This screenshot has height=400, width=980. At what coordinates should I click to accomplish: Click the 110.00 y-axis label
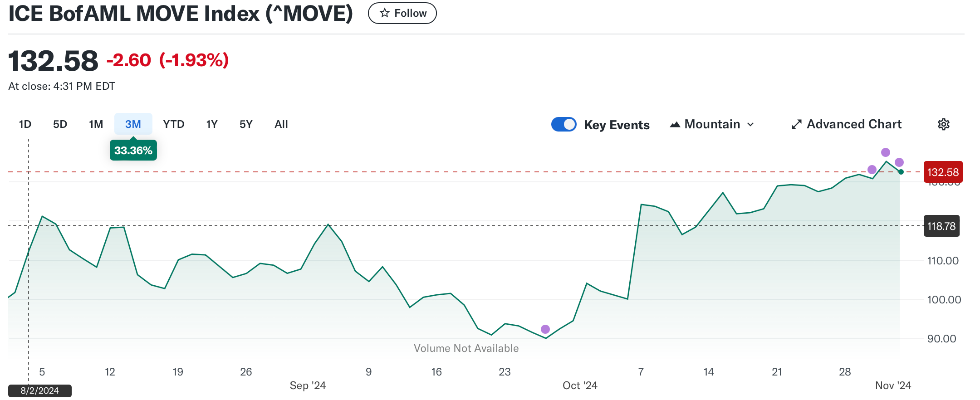coord(943,261)
